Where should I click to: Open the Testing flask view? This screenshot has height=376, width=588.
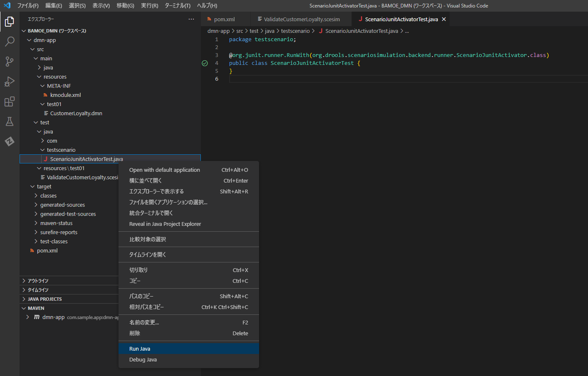click(10, 121)
